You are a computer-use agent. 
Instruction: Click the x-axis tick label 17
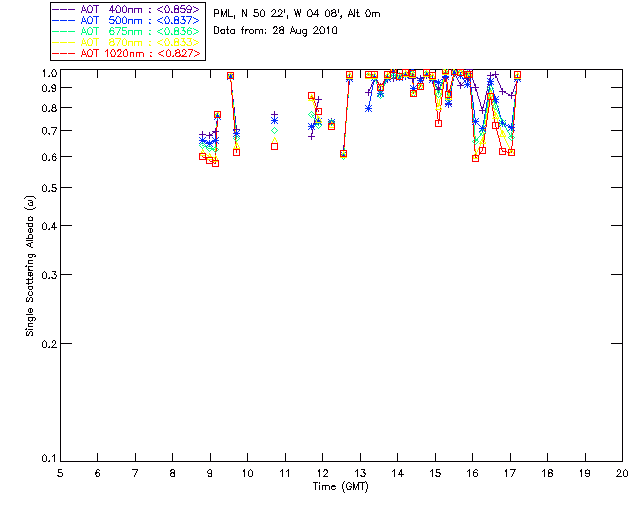pyautogui.click(x=509, y=473)
